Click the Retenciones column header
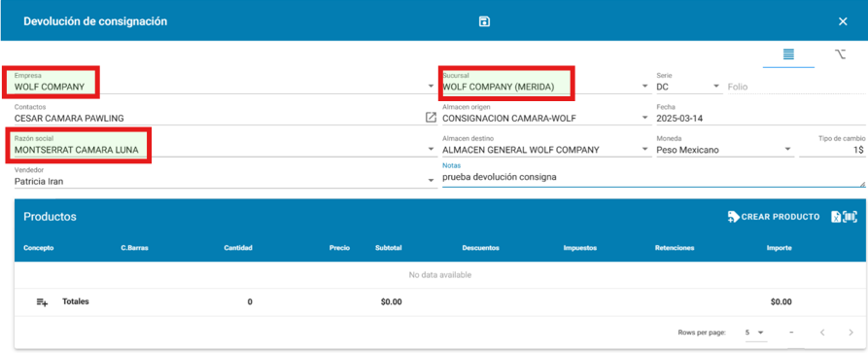Viewport: 868px width, 353px height. click(675, 248)
